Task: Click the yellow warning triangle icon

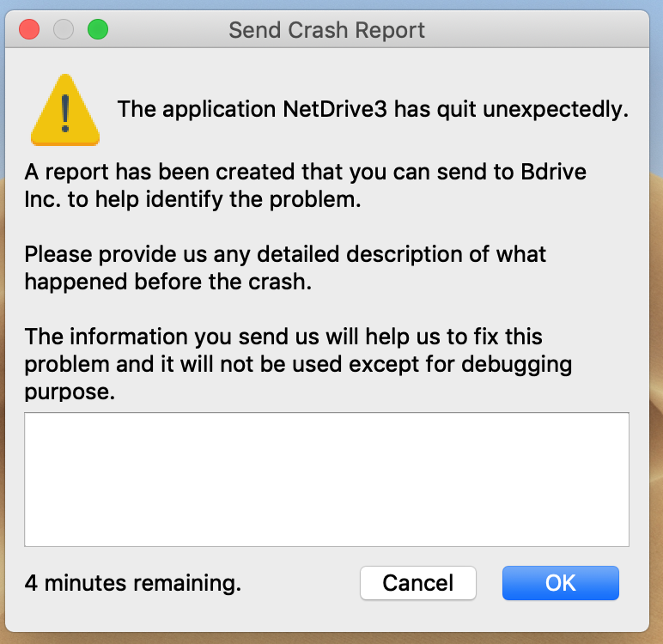Action: 65,109
